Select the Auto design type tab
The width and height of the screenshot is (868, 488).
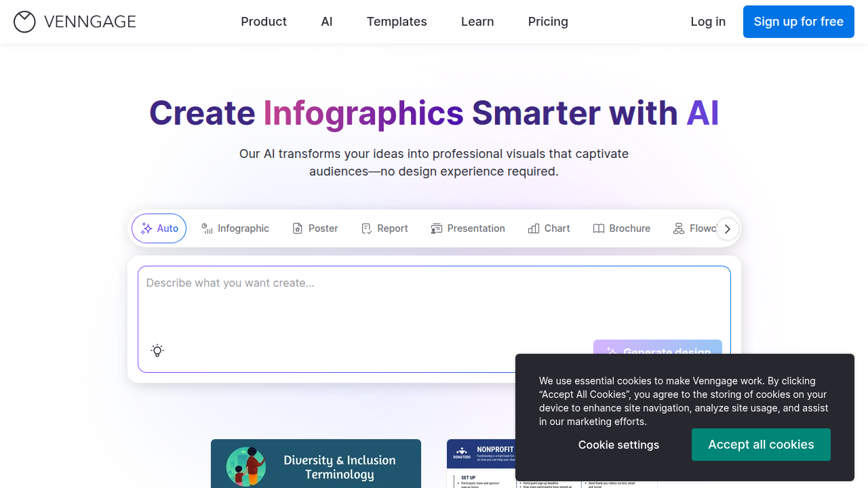pos(159,228)
